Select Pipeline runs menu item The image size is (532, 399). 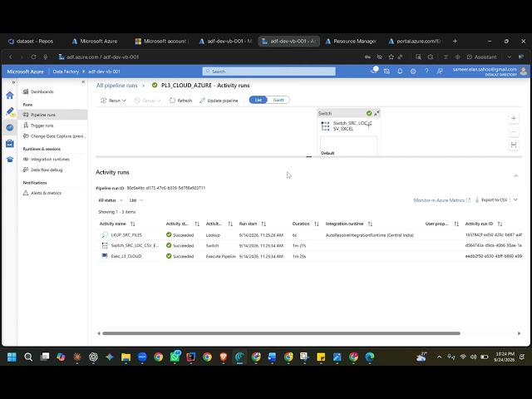pyautogui.click(x=52, y=115)
